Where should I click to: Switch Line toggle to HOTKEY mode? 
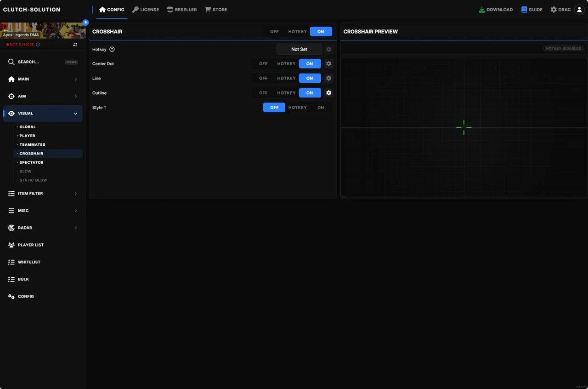pyautogui.click(x=286, y=78)
